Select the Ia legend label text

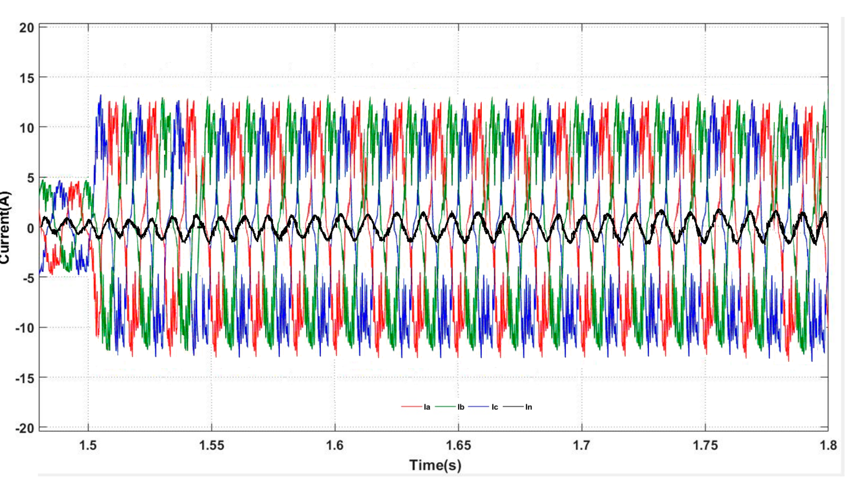(427, 407)
